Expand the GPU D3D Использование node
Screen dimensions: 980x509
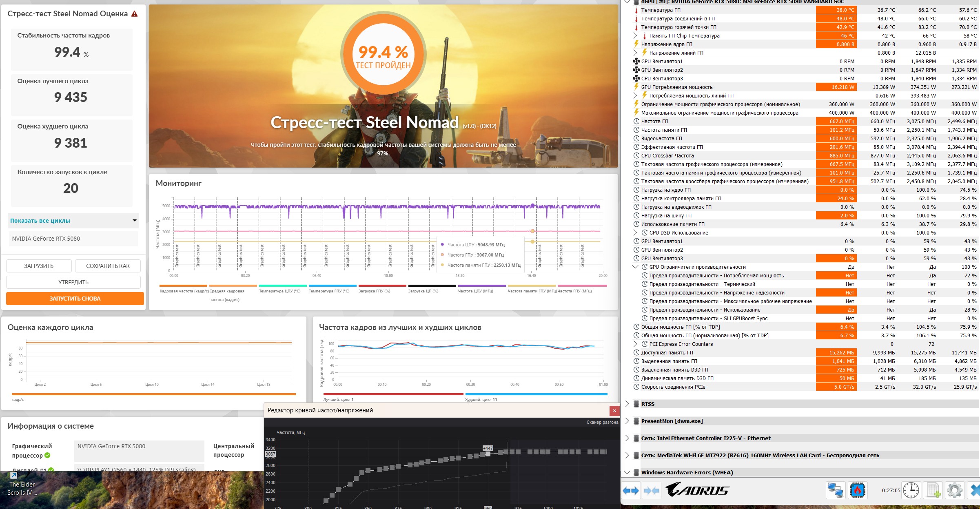pyautogui.click(x=635, y=233)
